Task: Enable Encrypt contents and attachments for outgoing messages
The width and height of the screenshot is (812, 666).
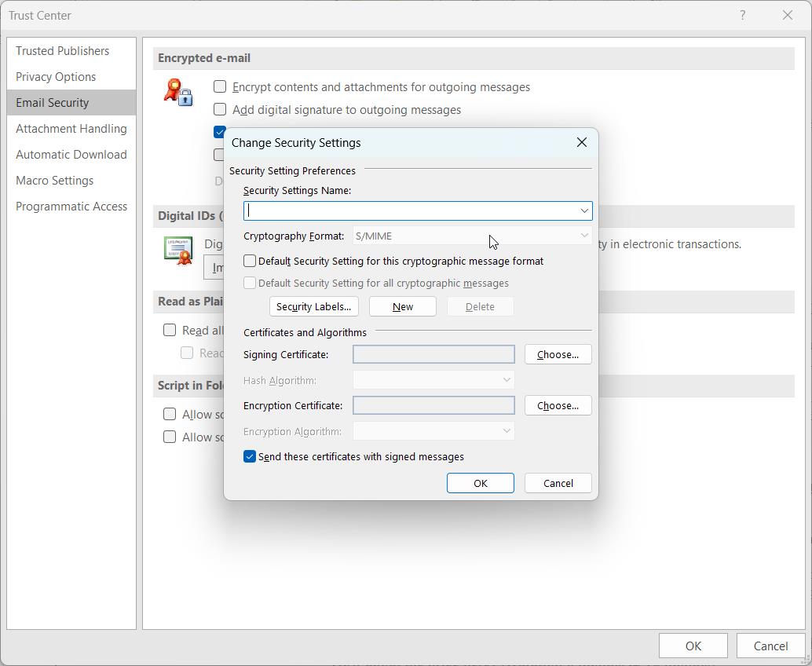Action: pyautogui.click(x=220, y=86)
